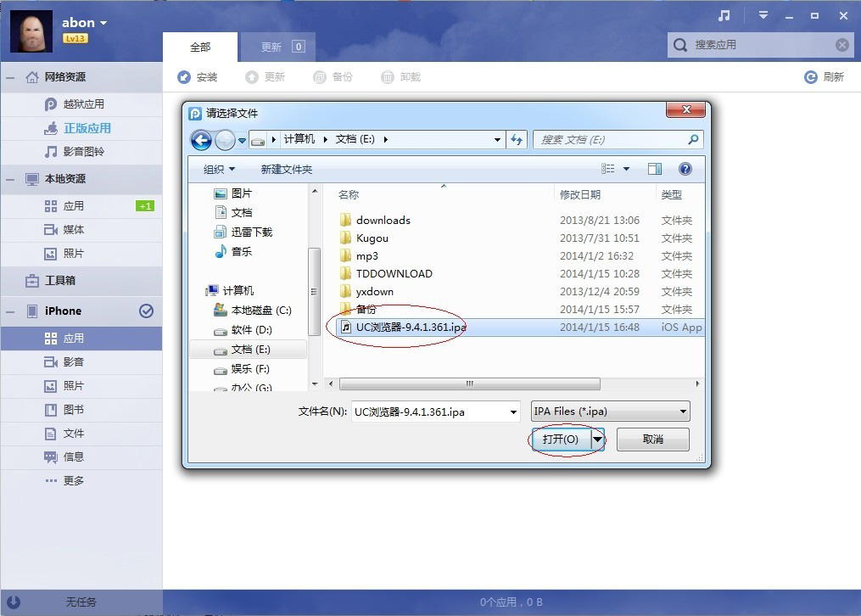Open 媒体 under local resources
This screenshot has height=616, width=861.
click(x=81, y=230)
